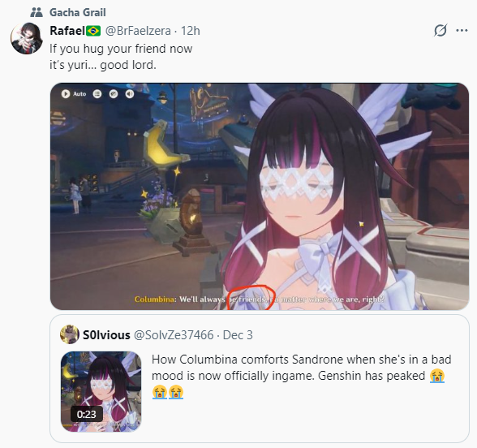Open the three-dot more options menu
This screenshot has width=477, height=448.
coord(462,31)
